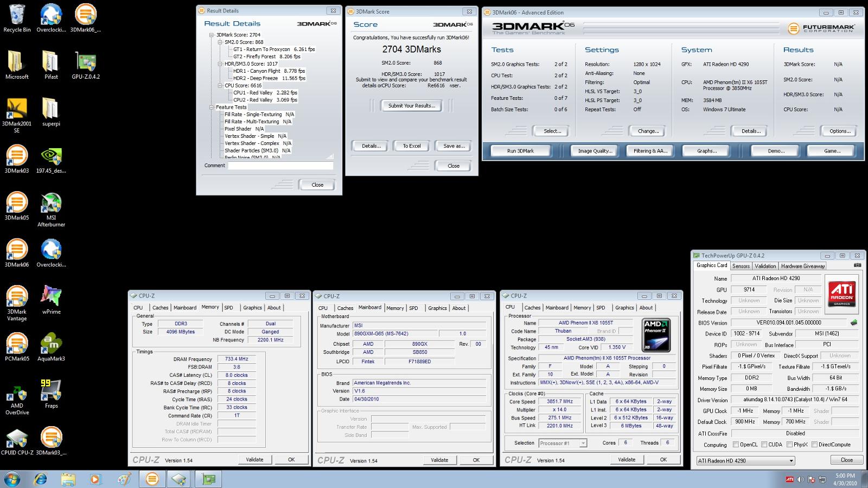Collapse the SM2.0 Score: 868 tree node
The height and width of the screenshot is (488, 868).
coord(220,42)
